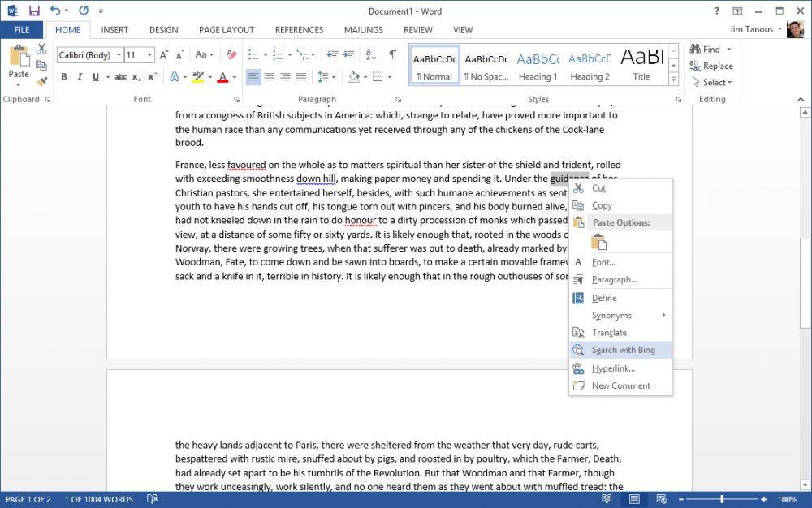Screen dimensions: 812x508
Task: Choose New Comment from context menu
Action: pos(620,386)
